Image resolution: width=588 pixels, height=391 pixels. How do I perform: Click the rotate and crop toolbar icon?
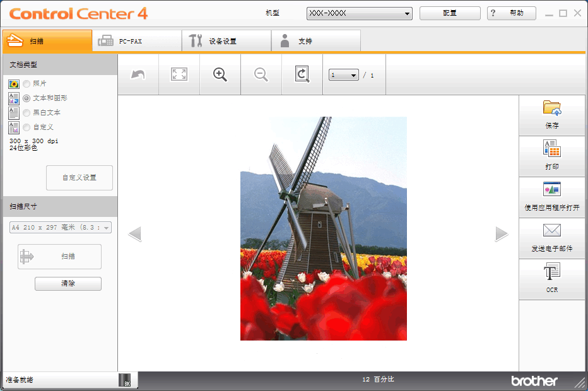pyautogui.click(x=302, y=74)
